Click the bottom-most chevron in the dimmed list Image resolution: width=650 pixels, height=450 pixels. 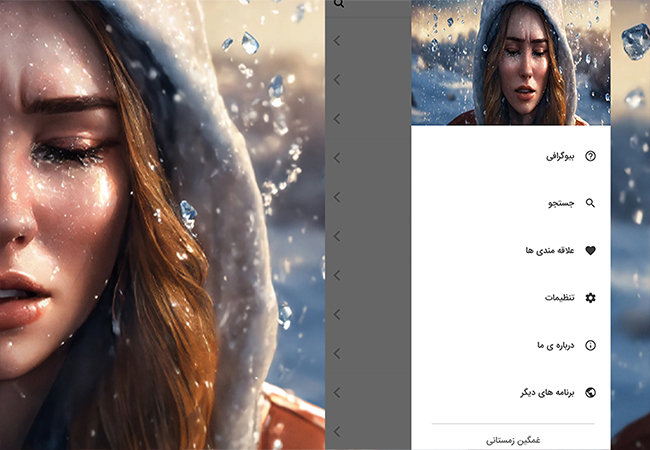(x=337, y=432)
